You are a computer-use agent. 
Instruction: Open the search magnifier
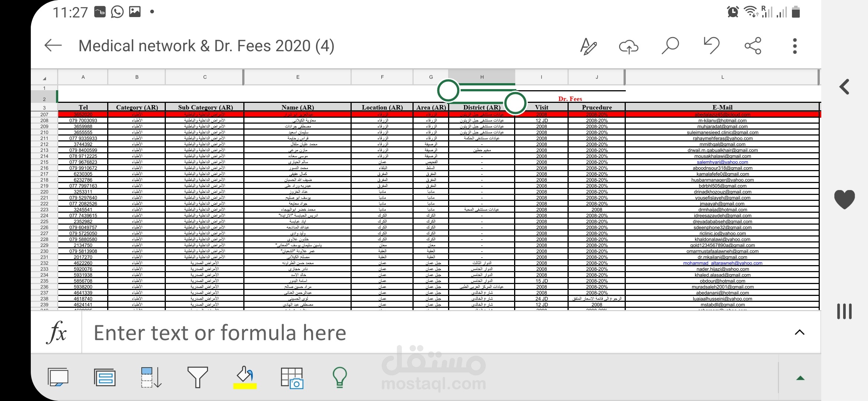point(670,46)
